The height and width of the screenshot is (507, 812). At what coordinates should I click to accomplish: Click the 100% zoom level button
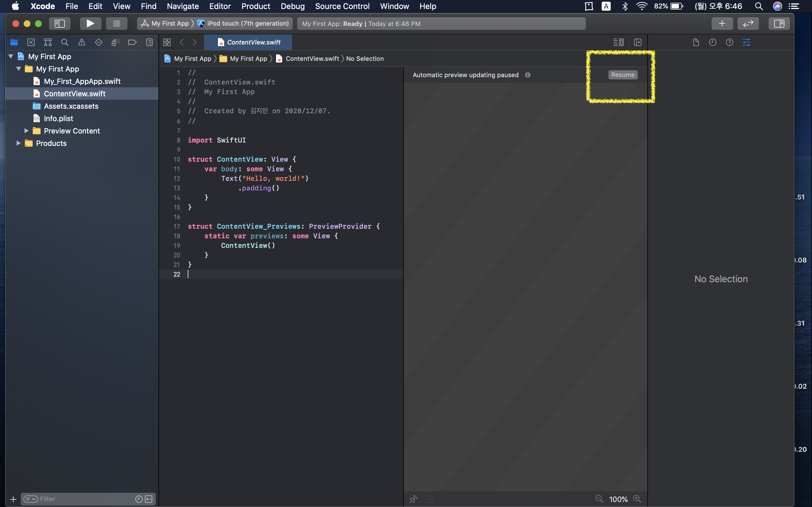point(618,499)
